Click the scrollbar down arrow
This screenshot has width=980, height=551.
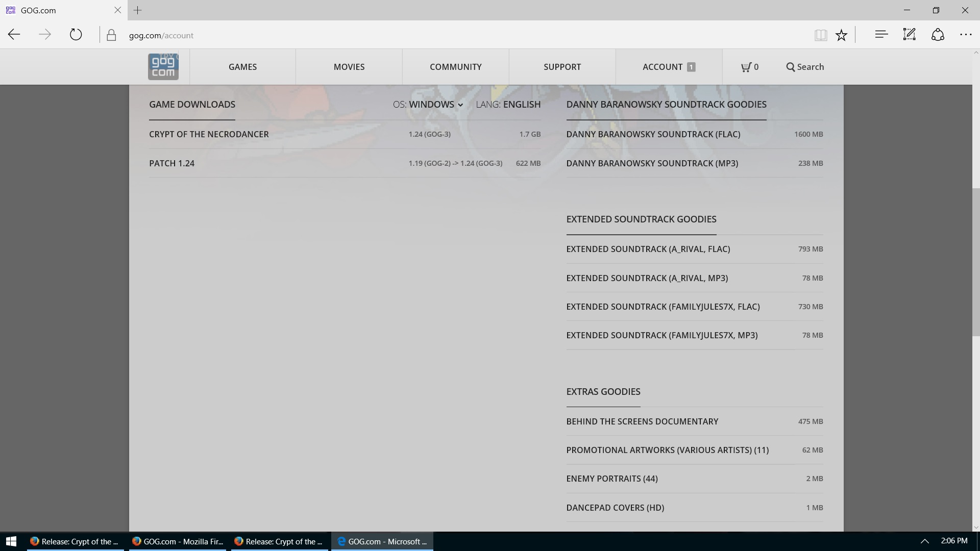point(976,528)
